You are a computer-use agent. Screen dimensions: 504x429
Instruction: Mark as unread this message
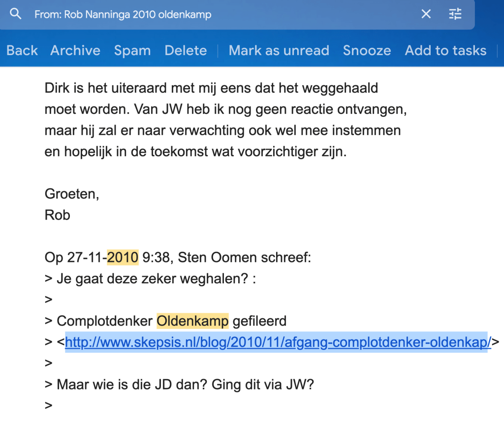pyautogui.click(x=279, y=50)
